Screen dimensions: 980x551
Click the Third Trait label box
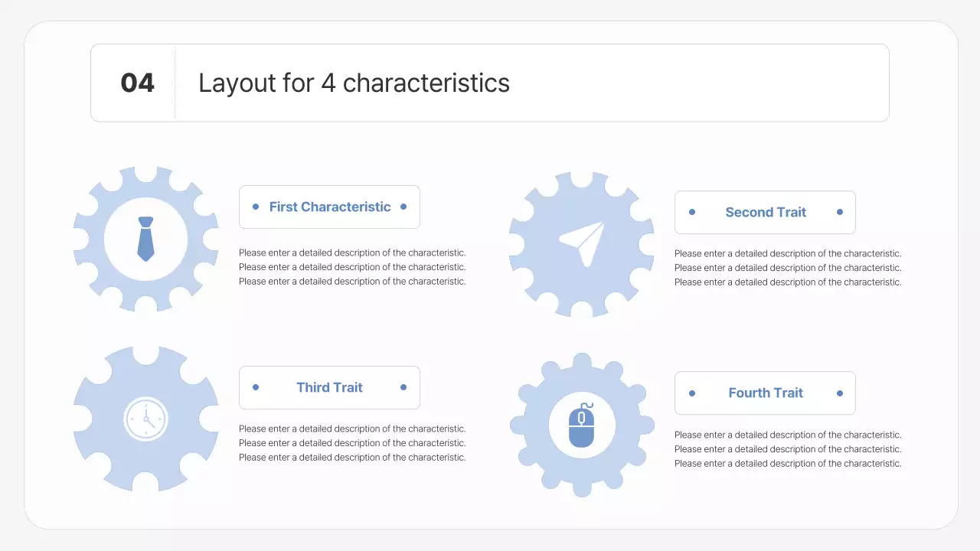329,387
